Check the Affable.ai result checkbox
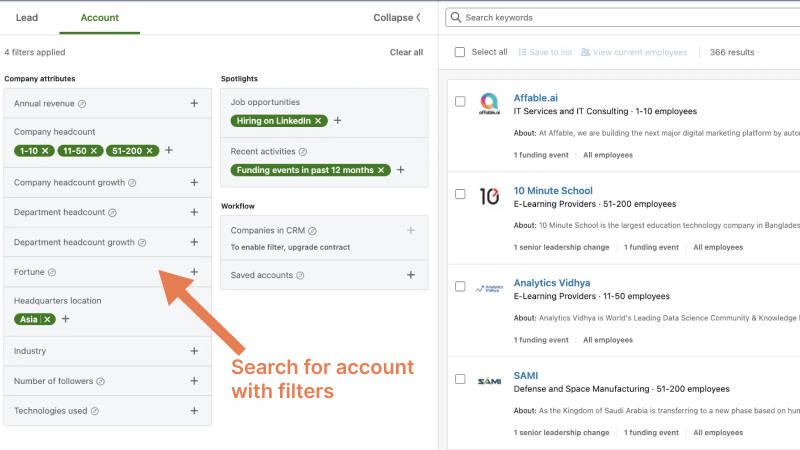The width and height of the screenshot is (800, 450). (460, 101)
